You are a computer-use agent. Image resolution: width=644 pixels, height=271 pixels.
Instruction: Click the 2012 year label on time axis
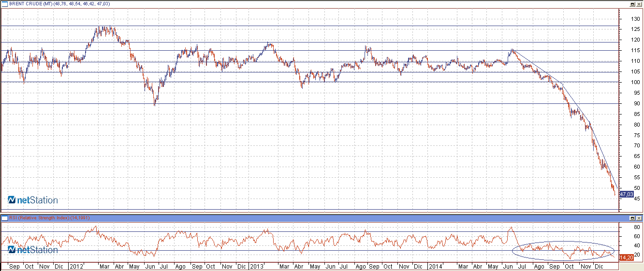pyautogui.click(x=76, y=266)
